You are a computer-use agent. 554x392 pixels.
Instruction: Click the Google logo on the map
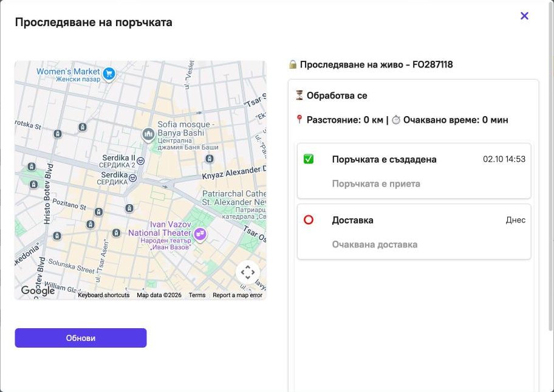tap(38, 291)
